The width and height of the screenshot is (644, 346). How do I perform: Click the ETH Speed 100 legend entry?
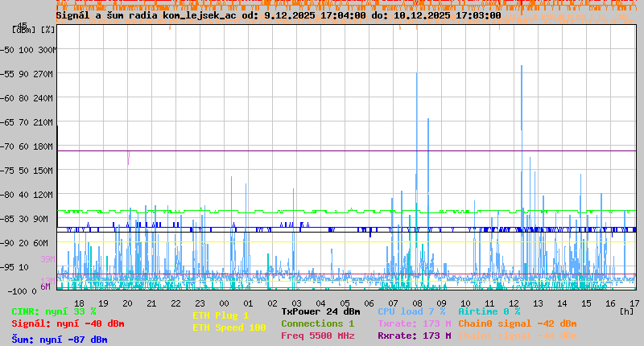[229, 327]
